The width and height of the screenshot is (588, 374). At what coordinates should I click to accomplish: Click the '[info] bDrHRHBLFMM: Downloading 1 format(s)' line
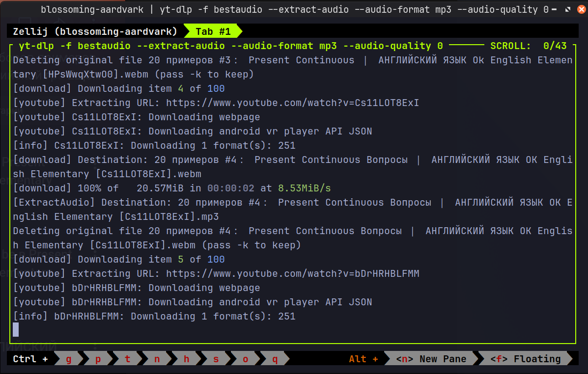click(154, 316)
